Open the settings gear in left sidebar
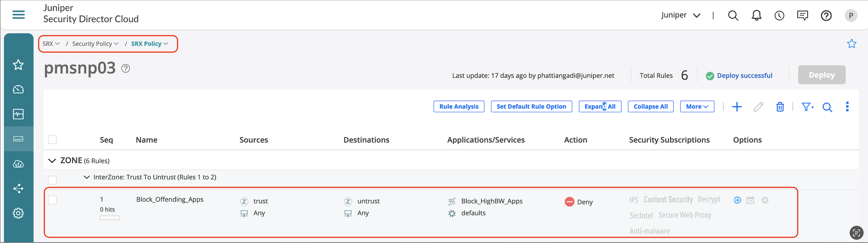868x243 pixels. [x=18, y=213]
